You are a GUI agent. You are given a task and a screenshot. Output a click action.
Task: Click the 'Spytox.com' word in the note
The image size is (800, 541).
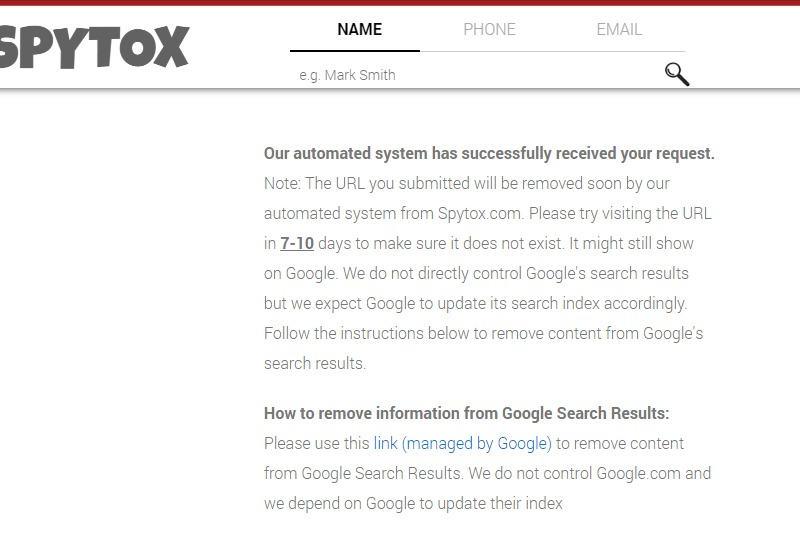point(481,213)
